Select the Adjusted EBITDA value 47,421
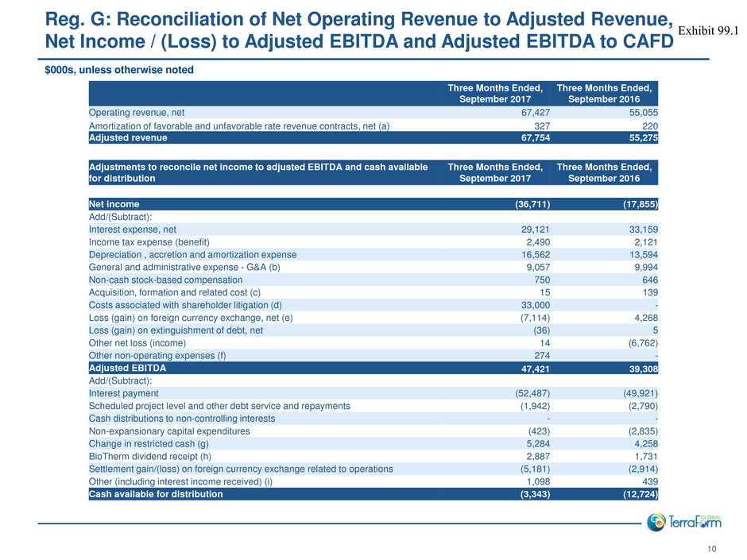The width and height of the screenshot is (747, 560). pyautogui.click(x=532, y=369)
